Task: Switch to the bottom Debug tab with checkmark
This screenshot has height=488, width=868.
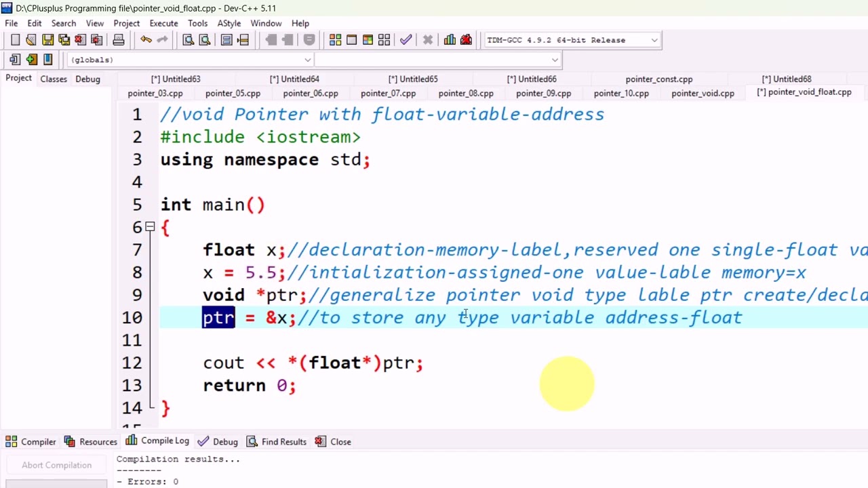Action: [218, 441]
